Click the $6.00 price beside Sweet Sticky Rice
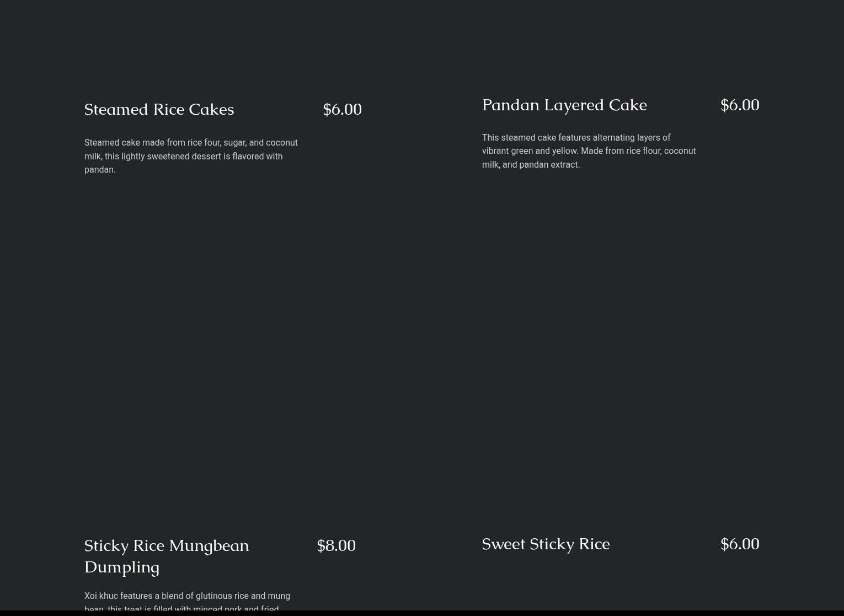 pos(739,544)
